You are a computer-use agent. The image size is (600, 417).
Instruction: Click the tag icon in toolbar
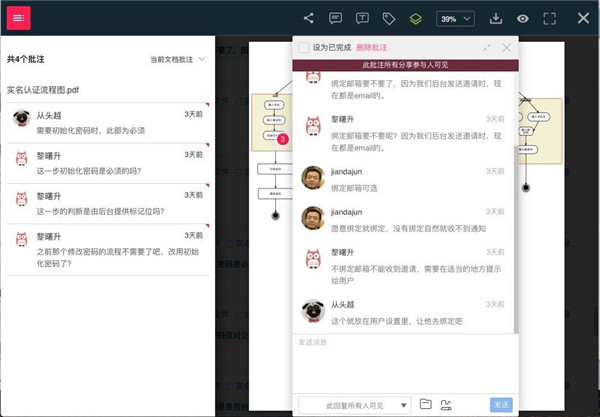pyautogui.click(x=389, y=18)
